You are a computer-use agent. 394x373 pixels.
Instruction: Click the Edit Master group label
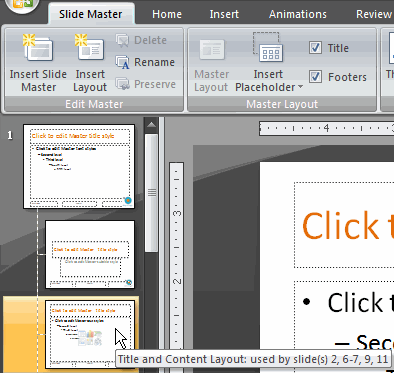(x=94, y=104)
